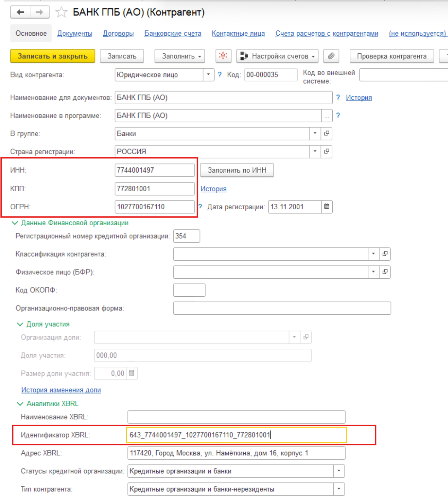Open the В группе Банки item icon
The width and height of the screenshot is (448, 500).
327,133
